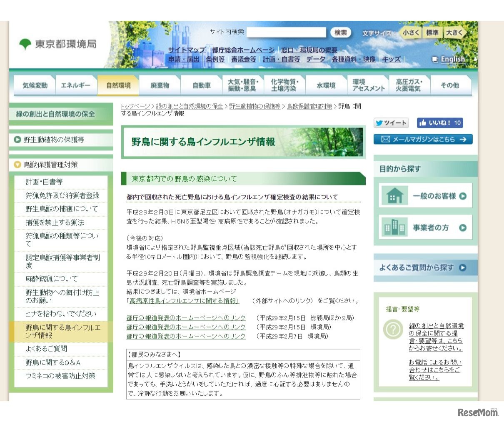The width and height of the screenshot is (504, 422).
Task: Open 高病原性鳥インフルエンザに関する情報 link
Action: [182, 300]
